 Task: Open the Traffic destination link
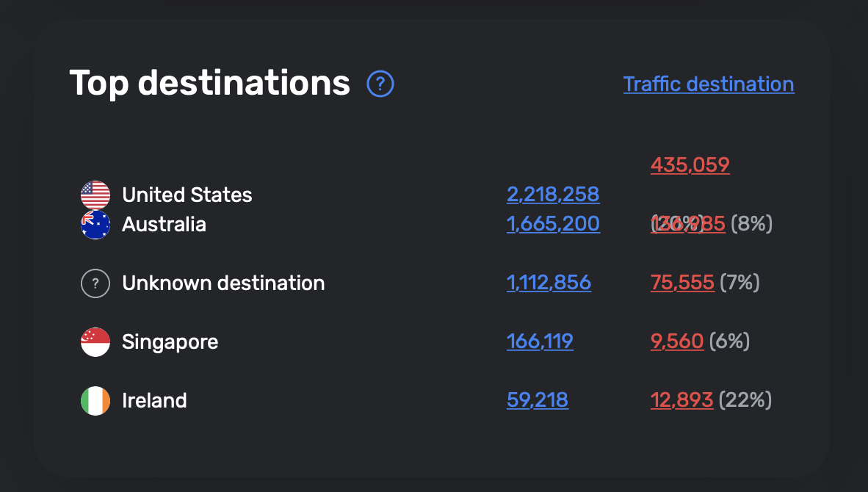[x=708, y=84]
